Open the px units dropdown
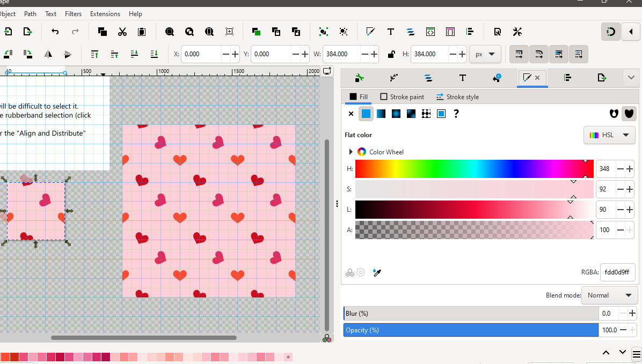This screenshot has width=642, height=364. [485, 54]
